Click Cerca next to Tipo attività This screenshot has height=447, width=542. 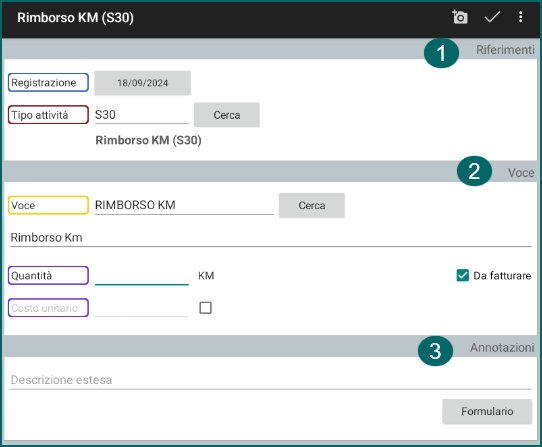click(227, 115)
